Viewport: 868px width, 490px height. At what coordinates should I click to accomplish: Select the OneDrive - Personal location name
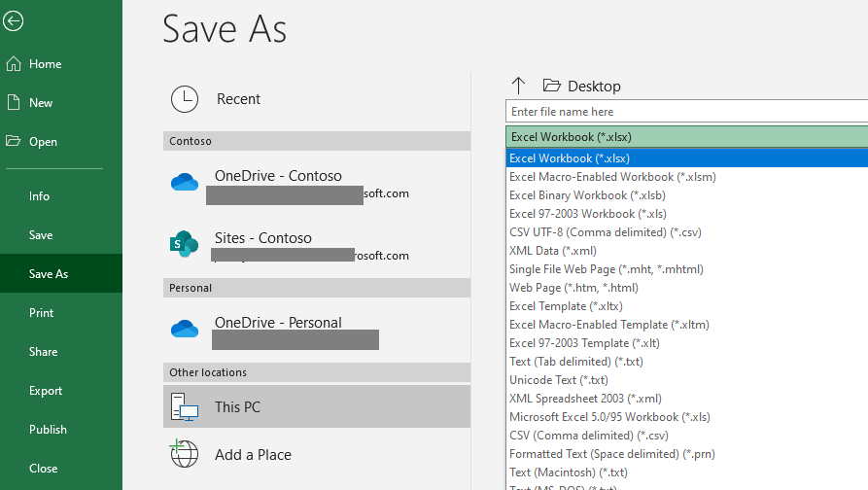click(x=278, y=322)
